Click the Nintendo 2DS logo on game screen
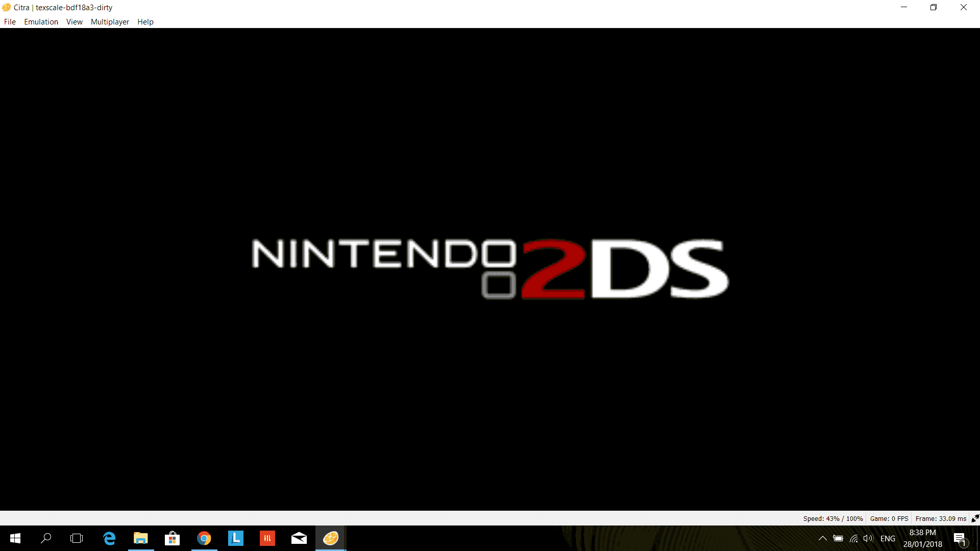Viewport: 980px width, 551px height. click(490, 268)
